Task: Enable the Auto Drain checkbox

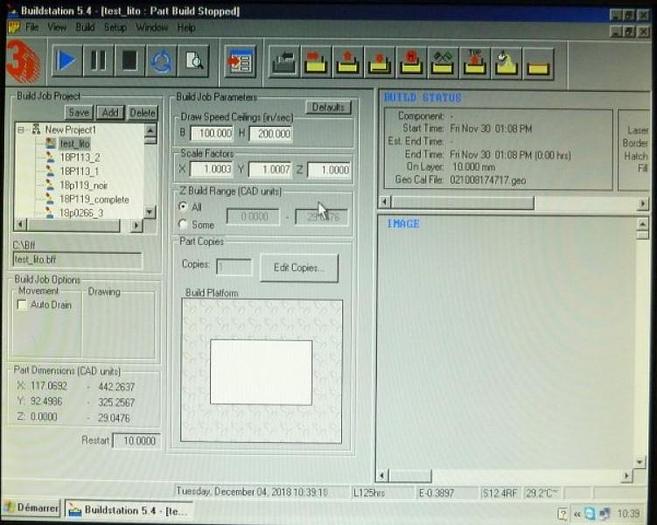Action: click(x=22, y=305)
